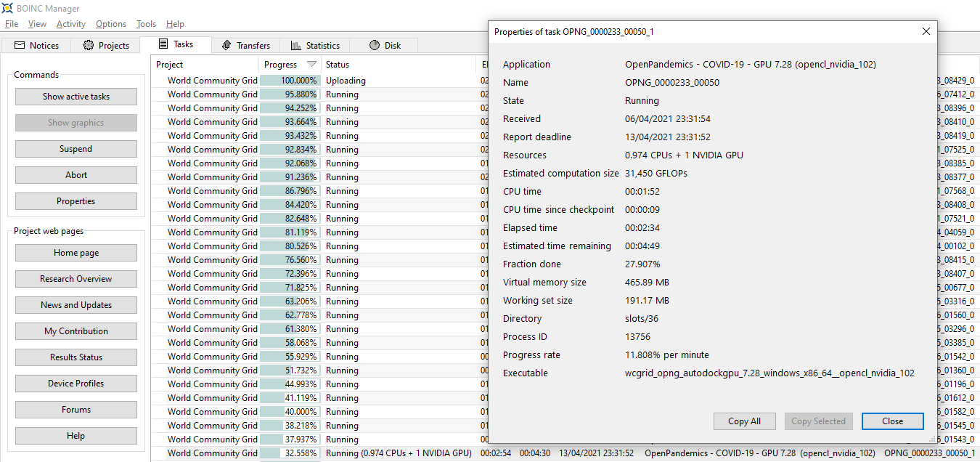Click the Directory value slots/36
Viewport: 980px width, 462px height.
coord(641,319)
